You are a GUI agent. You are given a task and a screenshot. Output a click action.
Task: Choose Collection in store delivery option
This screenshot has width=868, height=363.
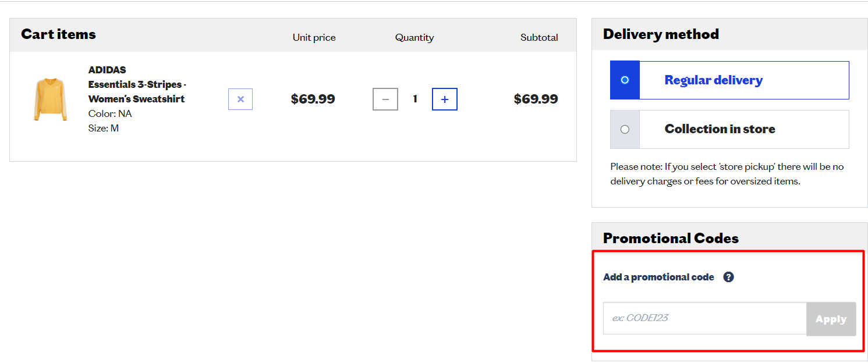pyautogui.click(x=625, y=129)
